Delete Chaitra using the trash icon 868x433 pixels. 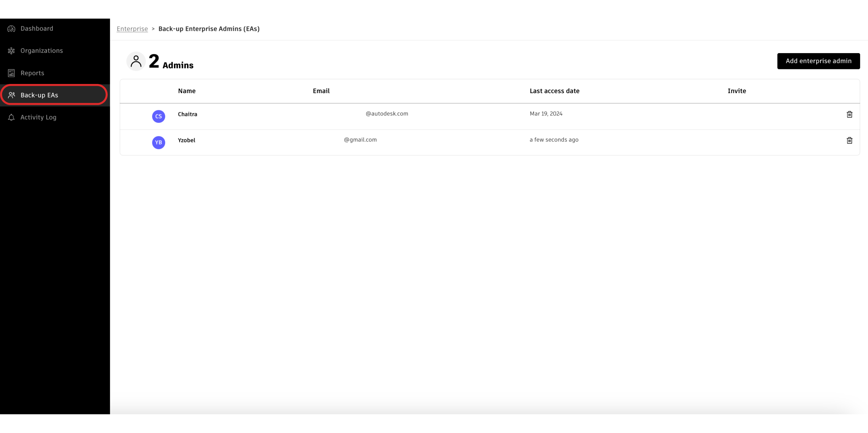849,114
